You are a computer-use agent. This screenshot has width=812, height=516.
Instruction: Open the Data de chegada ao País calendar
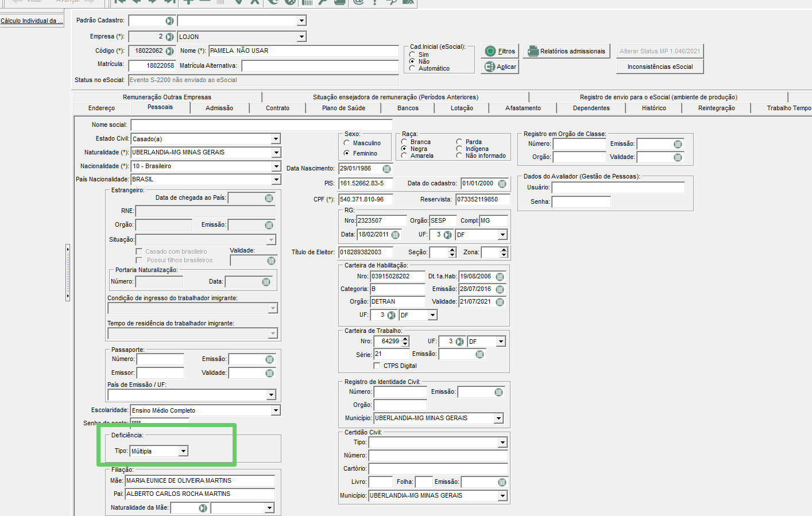pyautogui.click(x=269, y=198)
